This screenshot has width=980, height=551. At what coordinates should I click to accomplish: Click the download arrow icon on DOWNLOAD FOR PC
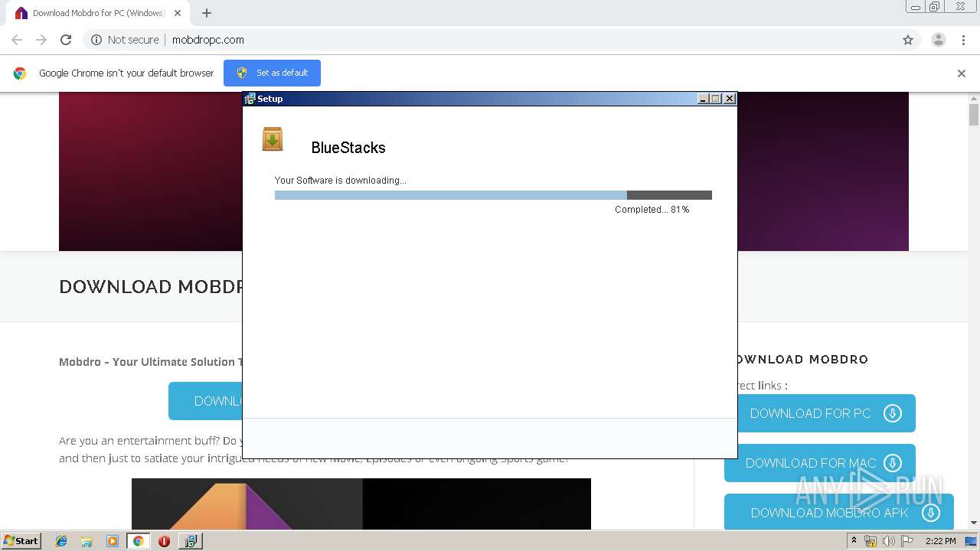click(x=892, y=413)
